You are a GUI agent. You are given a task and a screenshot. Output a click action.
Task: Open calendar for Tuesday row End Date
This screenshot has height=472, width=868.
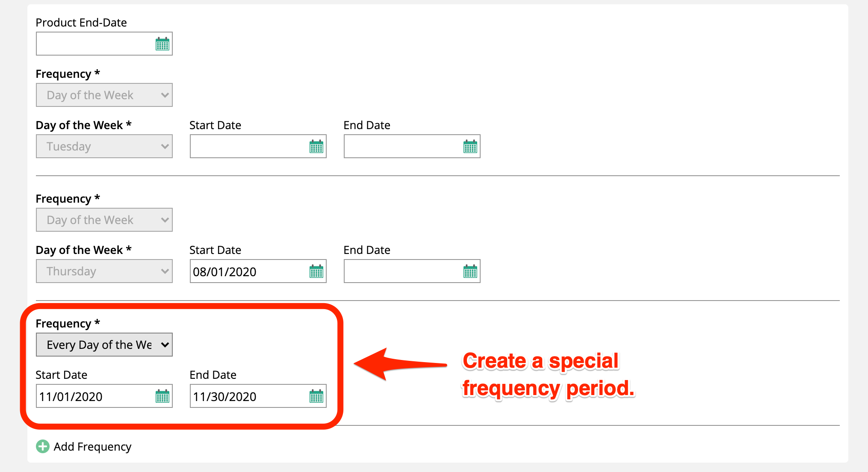point(470,147)
